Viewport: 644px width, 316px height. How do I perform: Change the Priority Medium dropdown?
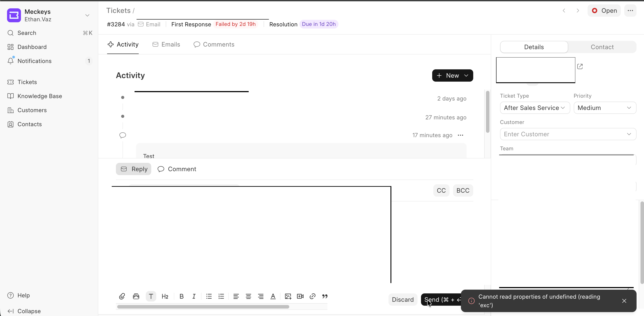pos(604,108)
